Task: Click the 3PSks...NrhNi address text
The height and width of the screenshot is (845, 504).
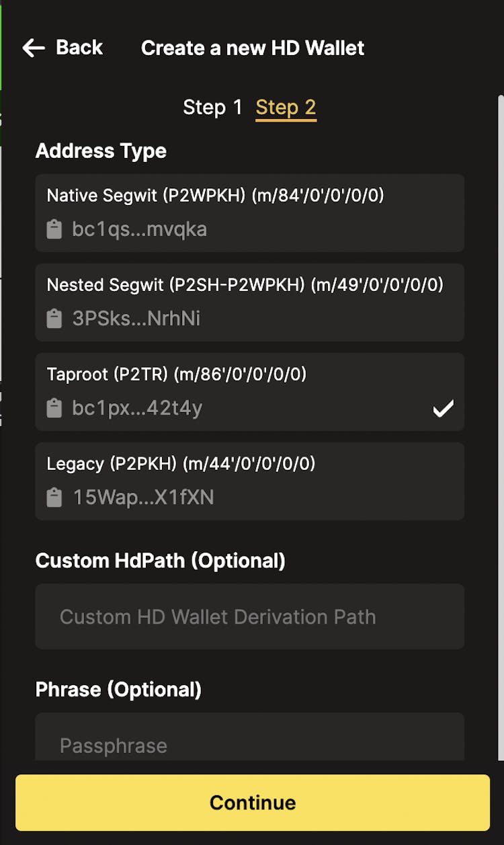Action: [x=136, y=318]
